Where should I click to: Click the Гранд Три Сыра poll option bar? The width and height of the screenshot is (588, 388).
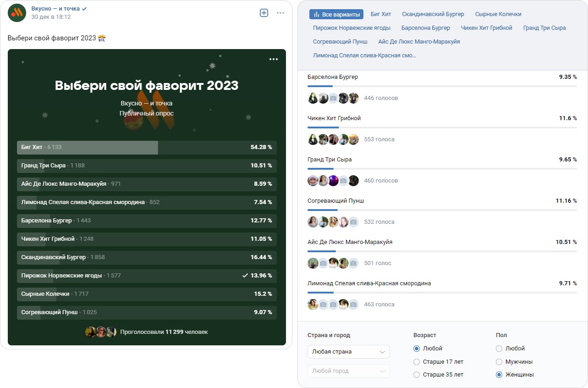point(147,166)
